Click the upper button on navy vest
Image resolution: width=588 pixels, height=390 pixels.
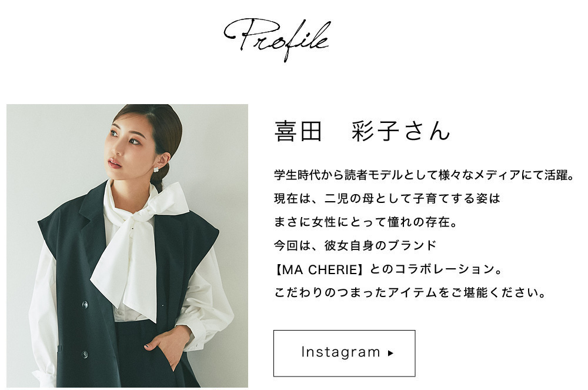click(x=85, y=305)
